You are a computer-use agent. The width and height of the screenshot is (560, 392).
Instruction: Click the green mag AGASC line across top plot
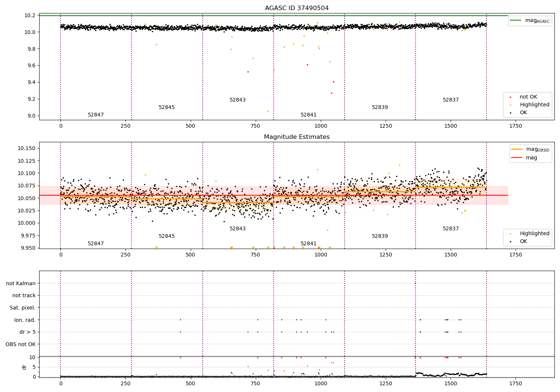point(274,16)
